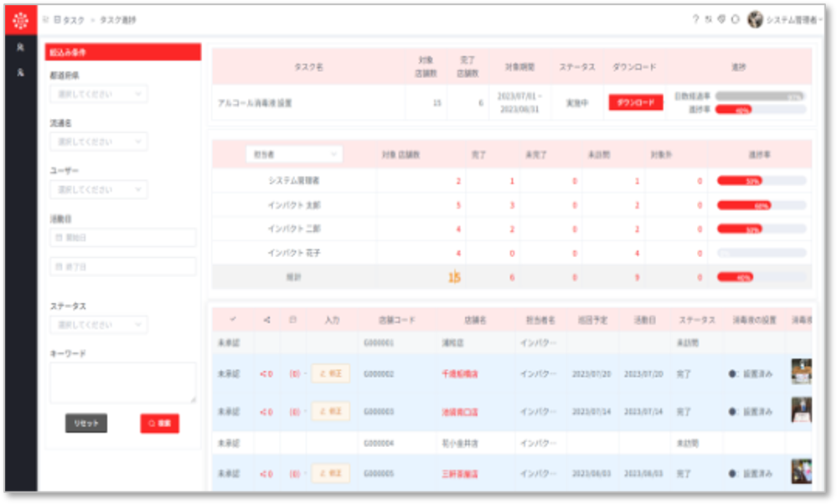Click the message icon beside the help icon
This screenshot has width=837, height=504.
click(721, 19)
